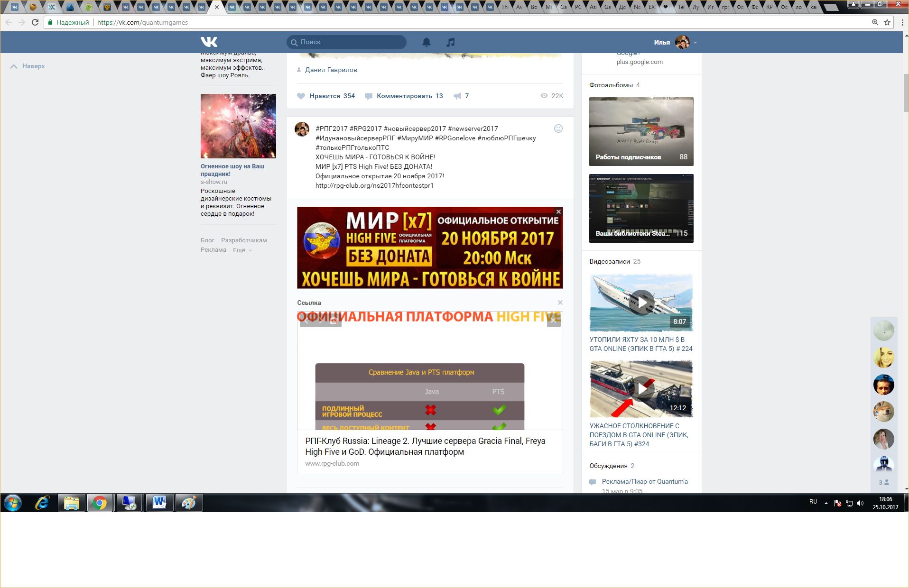Image resolution: width=909 pixels, height=588 pixels.
Task: Remove attached banner image with X
Action: [x=558, y=211]
